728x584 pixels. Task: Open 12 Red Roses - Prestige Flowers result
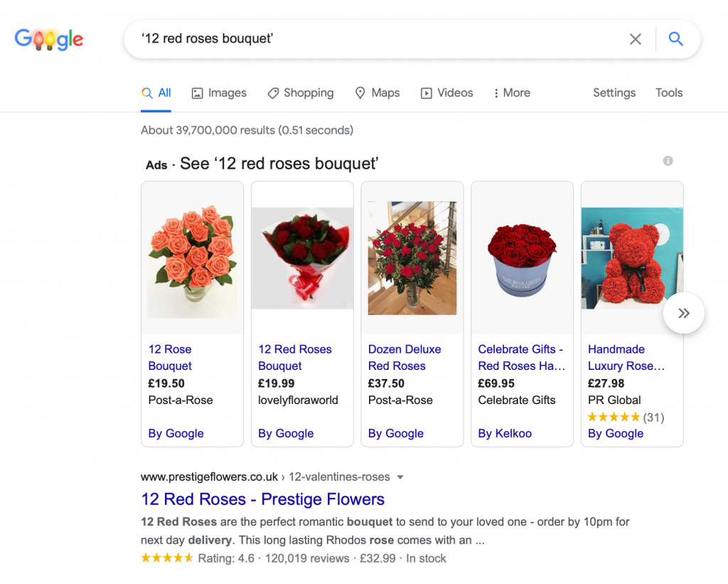coord(263,499)
